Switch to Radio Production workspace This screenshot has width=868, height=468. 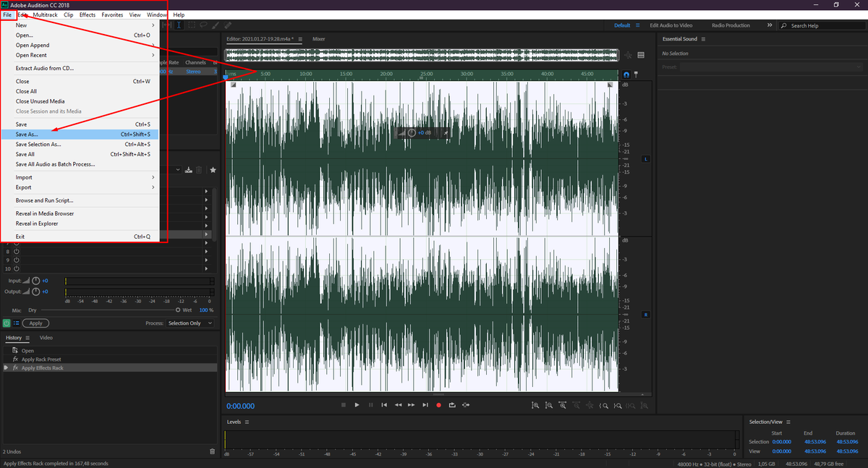[x=731, y=25]
